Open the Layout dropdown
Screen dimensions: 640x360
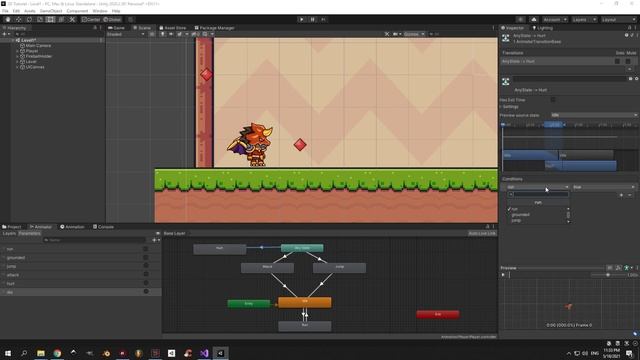(x=618, y=19)
